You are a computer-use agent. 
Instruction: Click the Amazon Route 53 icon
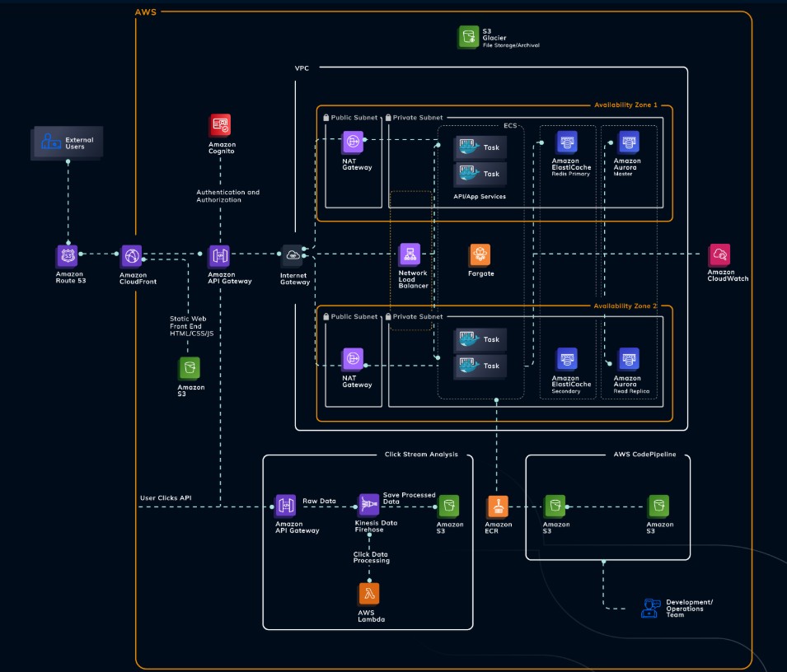point(68,255)
